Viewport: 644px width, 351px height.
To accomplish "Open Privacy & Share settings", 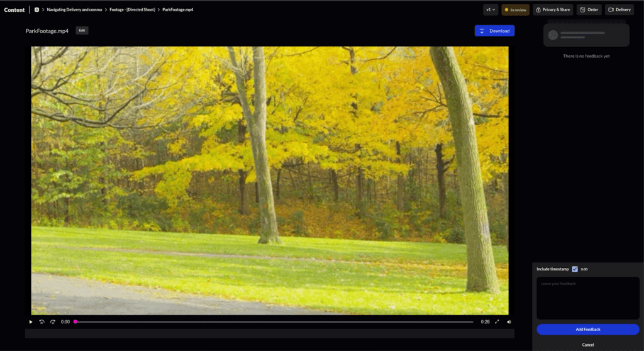I will [553, 9].
